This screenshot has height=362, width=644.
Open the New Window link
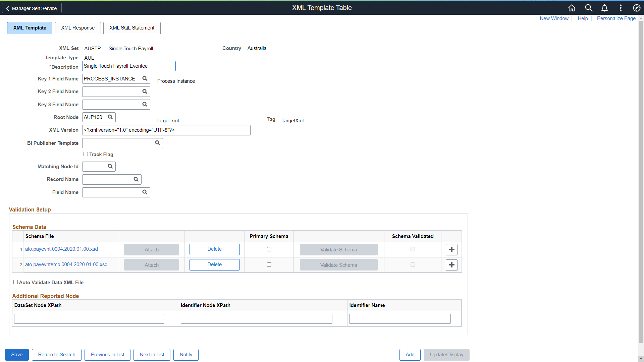tap(554, 18)
